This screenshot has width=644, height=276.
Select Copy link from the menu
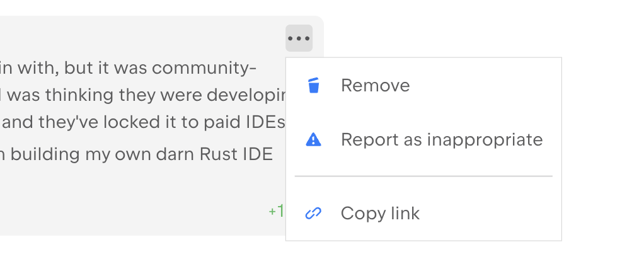pyautogui.click(x=423, y=213)
